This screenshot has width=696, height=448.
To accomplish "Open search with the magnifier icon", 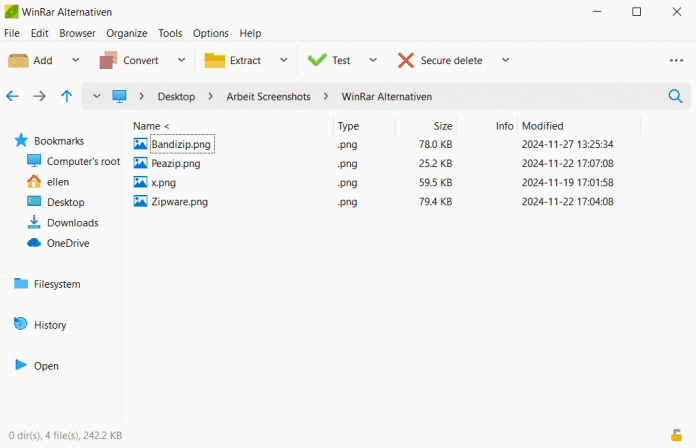I will point(675,96).
